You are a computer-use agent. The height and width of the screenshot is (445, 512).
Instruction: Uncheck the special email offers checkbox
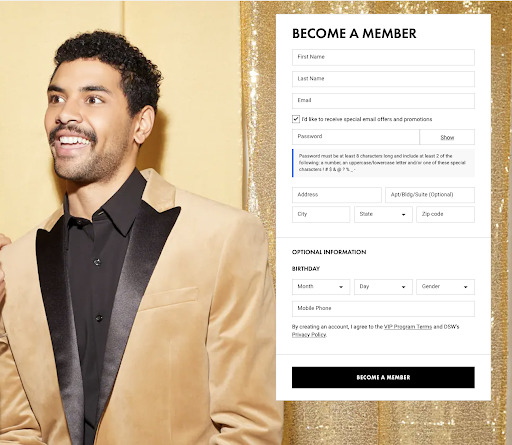296,119
